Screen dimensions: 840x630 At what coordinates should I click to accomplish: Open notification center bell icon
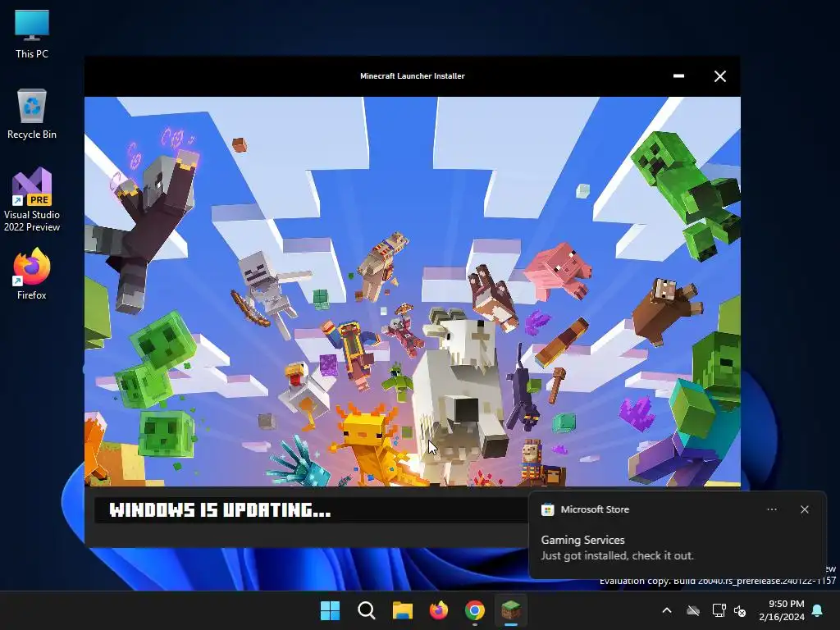(818, 610)
